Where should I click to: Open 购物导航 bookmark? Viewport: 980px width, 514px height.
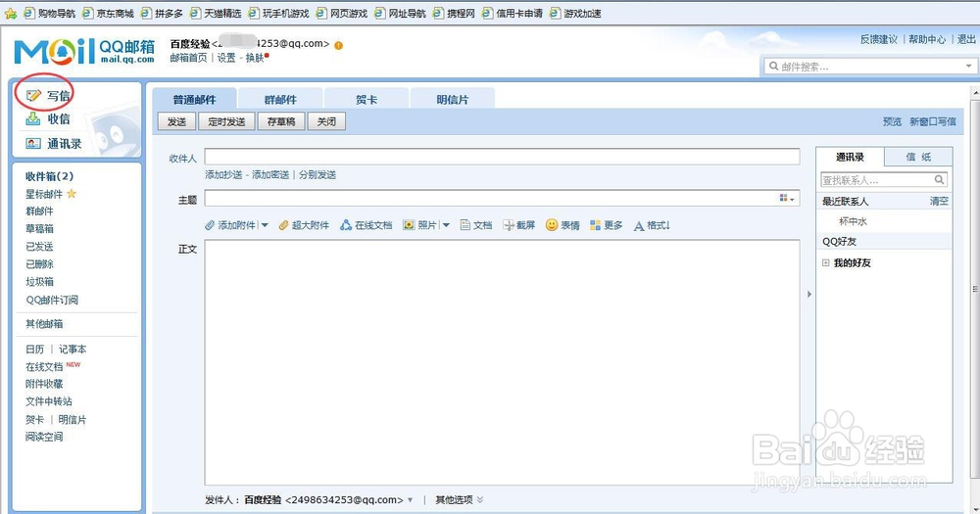49,13
